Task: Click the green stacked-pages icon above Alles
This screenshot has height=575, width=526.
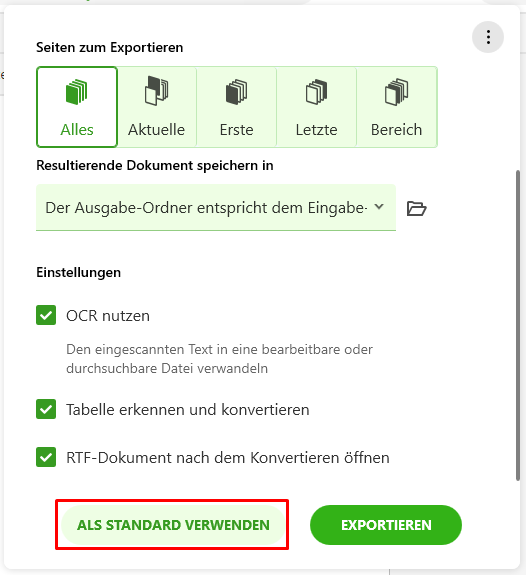Action: point(77,92)
